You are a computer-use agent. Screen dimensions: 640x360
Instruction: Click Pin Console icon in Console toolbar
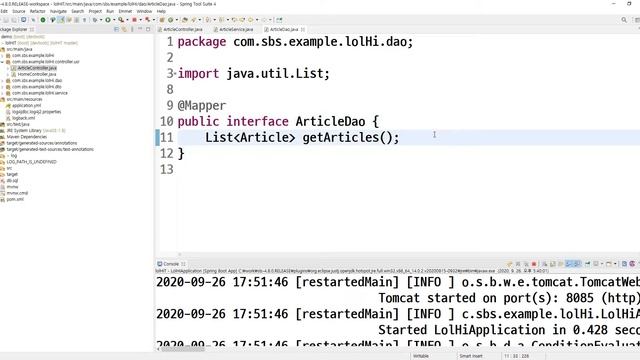(588, 264)
